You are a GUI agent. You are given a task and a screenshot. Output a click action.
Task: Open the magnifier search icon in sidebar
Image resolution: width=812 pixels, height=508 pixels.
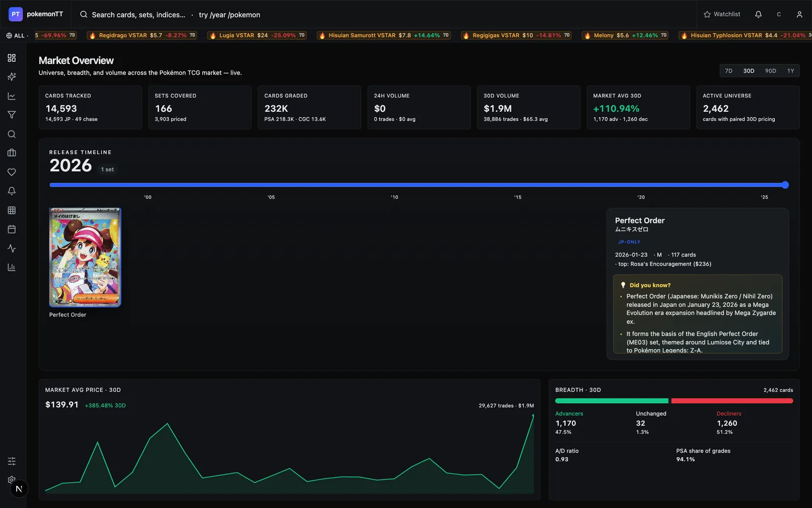pos(12,134)
